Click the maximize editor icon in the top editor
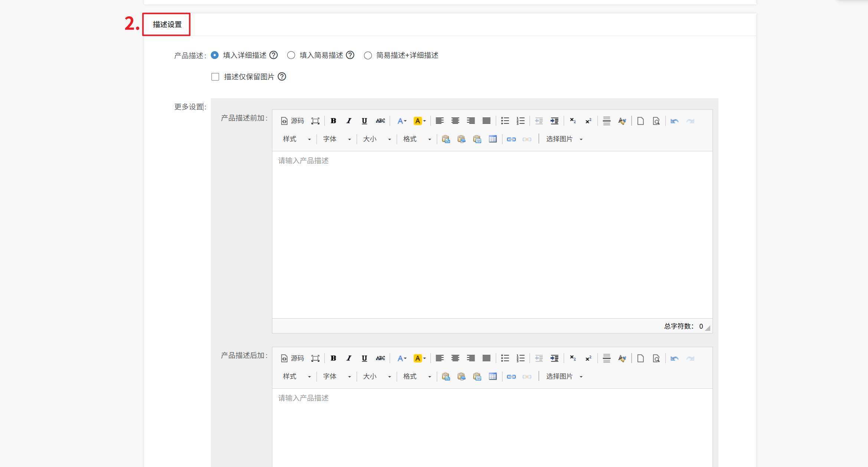Image resolution: width=868 pixels, height=467 pixels. coord(315,121)
